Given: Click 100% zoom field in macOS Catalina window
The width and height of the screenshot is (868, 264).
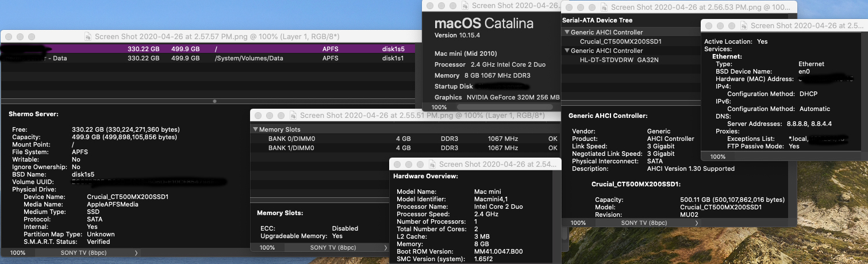Looking at the screenshot, I should tap(439, 107).
